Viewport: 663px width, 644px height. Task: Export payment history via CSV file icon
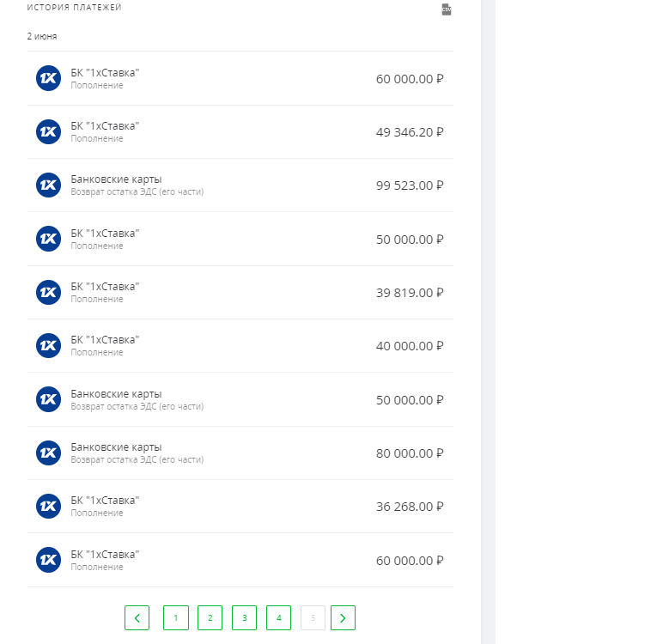click(x=446, y=9)
